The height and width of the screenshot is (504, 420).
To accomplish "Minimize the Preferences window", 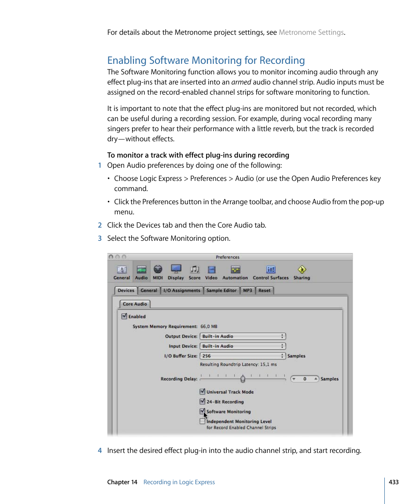I will tap(118, 257).
